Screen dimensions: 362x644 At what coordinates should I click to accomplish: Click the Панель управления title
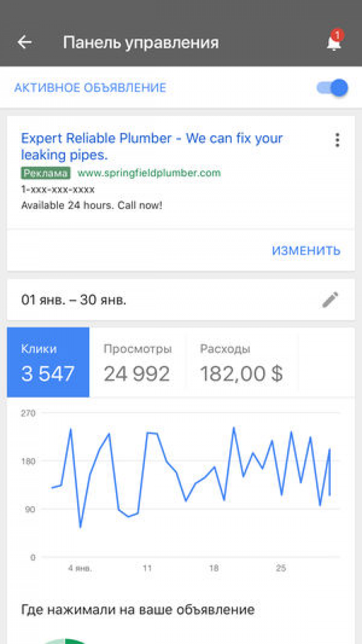pyautogui.click(x=141, y=43)
